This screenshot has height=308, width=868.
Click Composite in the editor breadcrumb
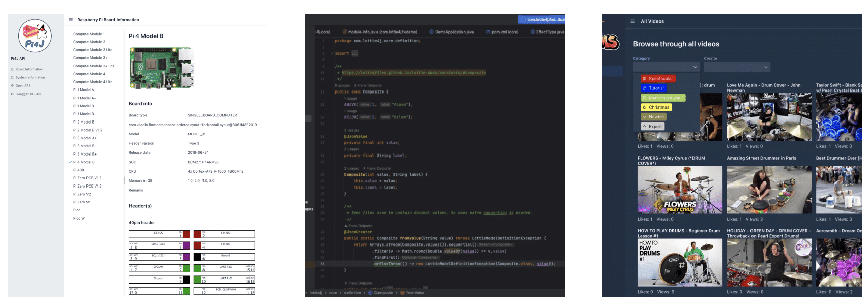(x=384, y=293)
